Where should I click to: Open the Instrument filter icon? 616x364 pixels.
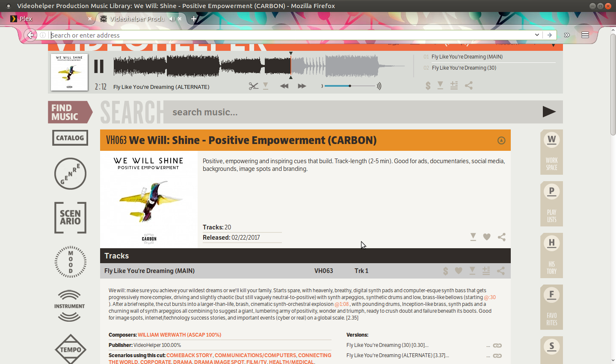click(69, 306)
